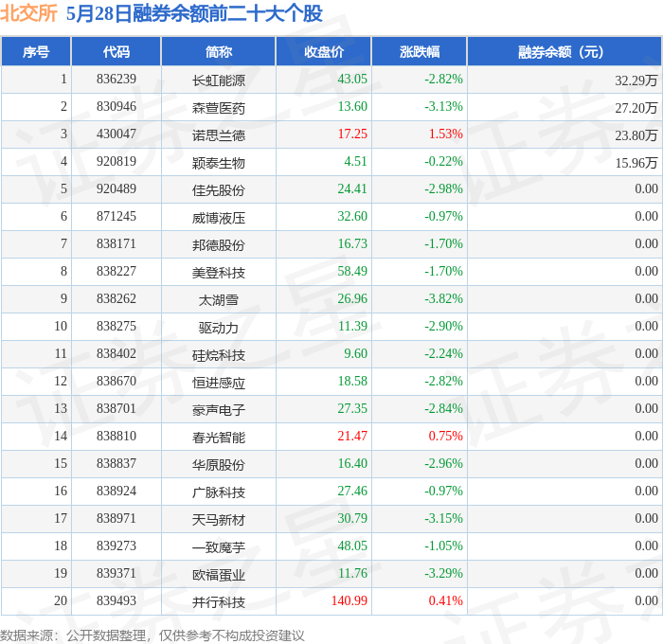
Task: Click the 代码 column header
Action: [116, 51]
